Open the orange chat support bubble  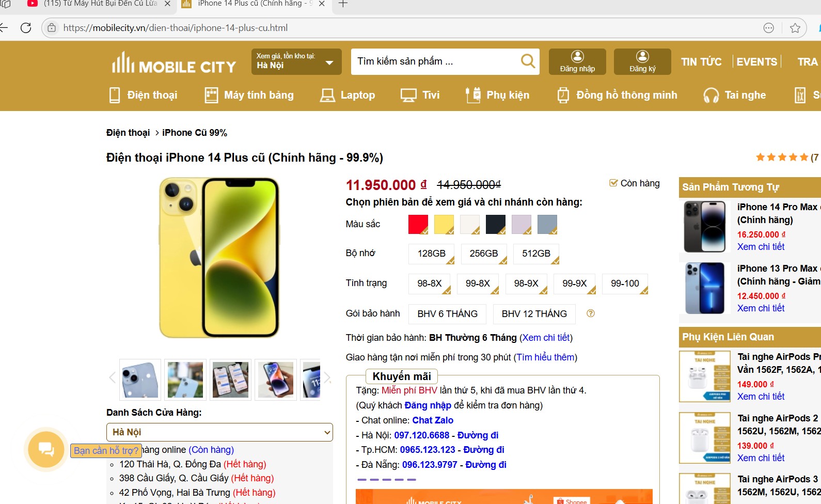tap(46, 449)
